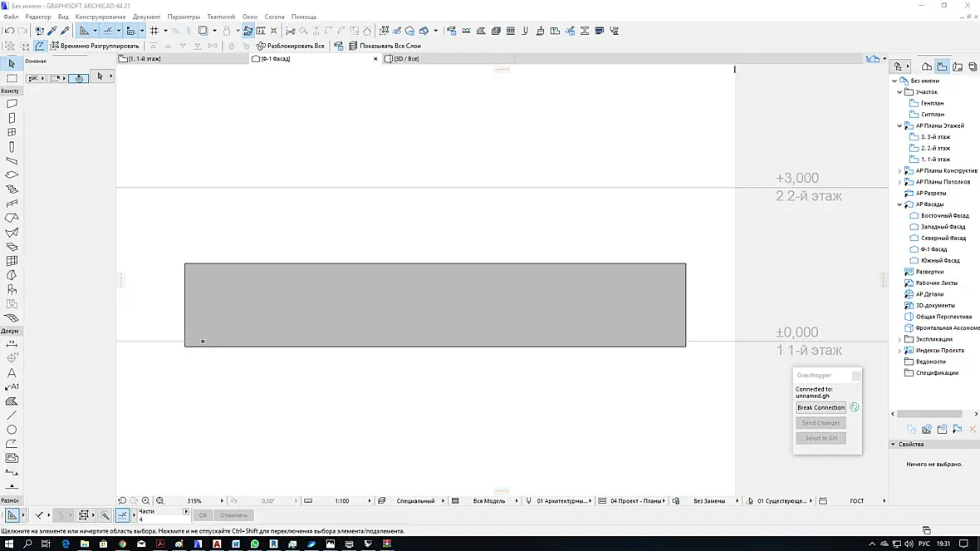The height and width of the screenshot is (551, 980).
Task: Activate the Morph tool
Action: (x=12, y=275)
